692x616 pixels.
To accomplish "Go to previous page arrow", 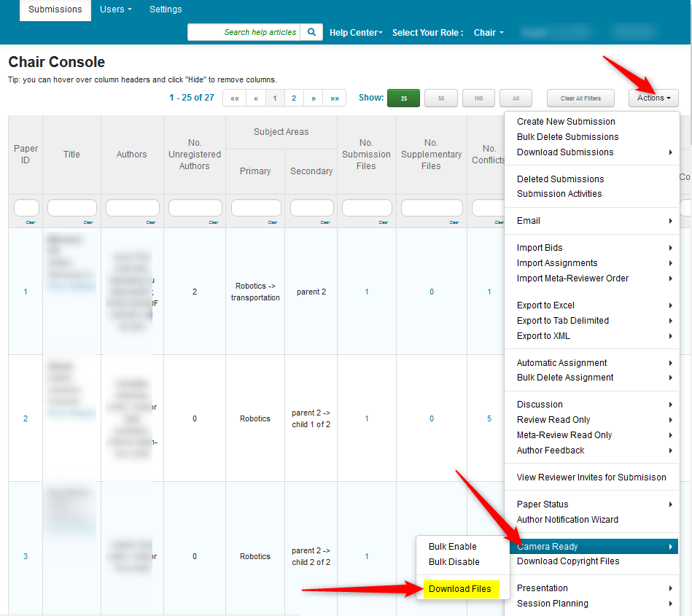I will pyautogui.click(x=255, y=98).
